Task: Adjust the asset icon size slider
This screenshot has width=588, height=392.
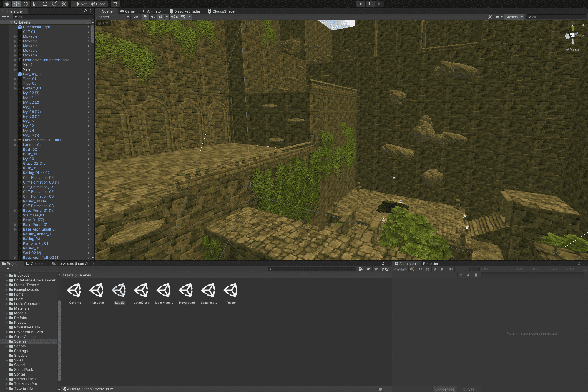Action: (380, 389)
